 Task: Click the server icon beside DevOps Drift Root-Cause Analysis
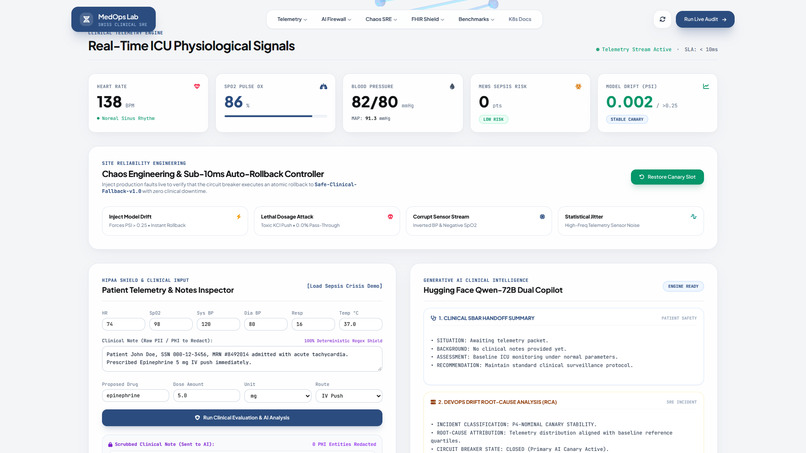pyautogui.click(x=433, y=402)
